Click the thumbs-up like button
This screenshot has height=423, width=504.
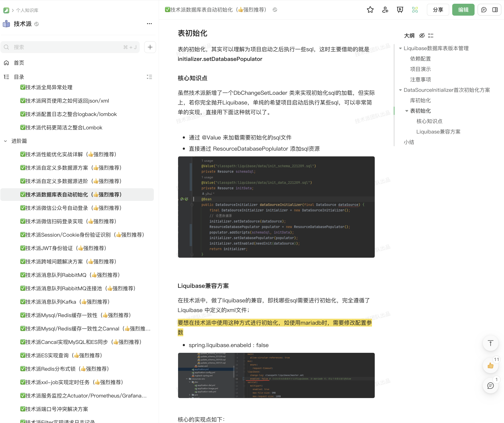490,365
